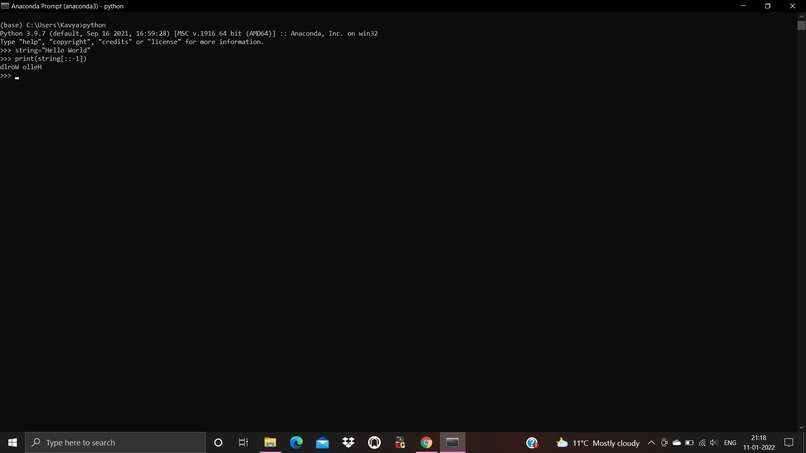Open the red app icon beside Chrome
Viewport: 806px width, 453px height.
pos(400,442)
